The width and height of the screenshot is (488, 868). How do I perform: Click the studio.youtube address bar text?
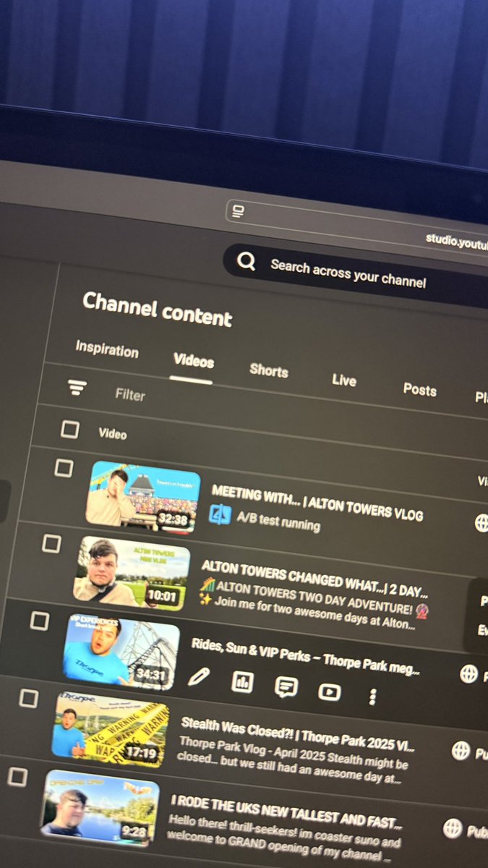point(457,241)
